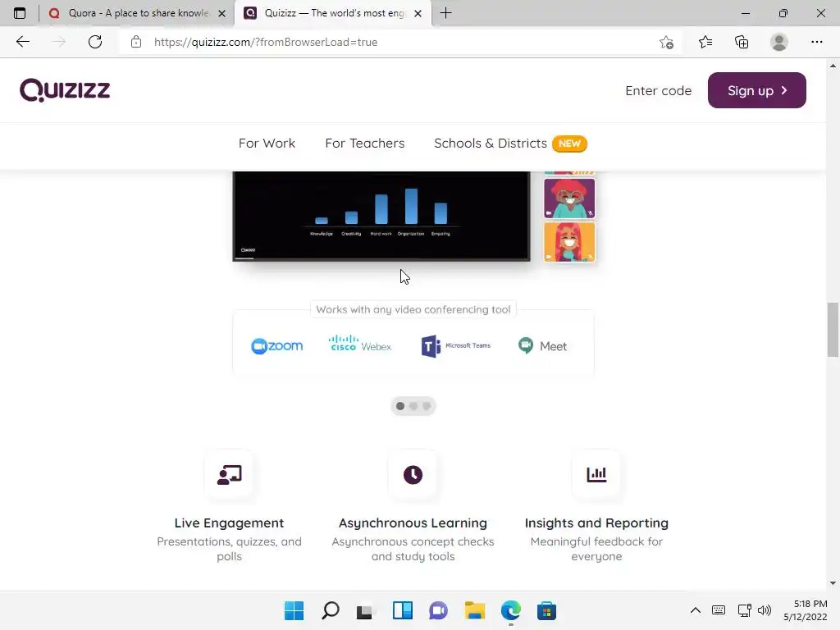The width and height of the screenshot is (840, 630).
Task: Click the page vertical scrollbar thumb
Action: pyautogui.click(x=833, y=330)
